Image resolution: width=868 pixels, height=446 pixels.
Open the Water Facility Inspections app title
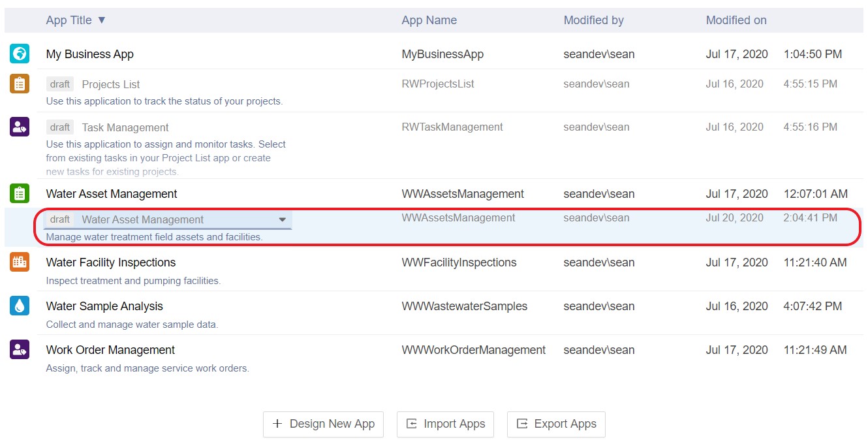click(110, 263)
